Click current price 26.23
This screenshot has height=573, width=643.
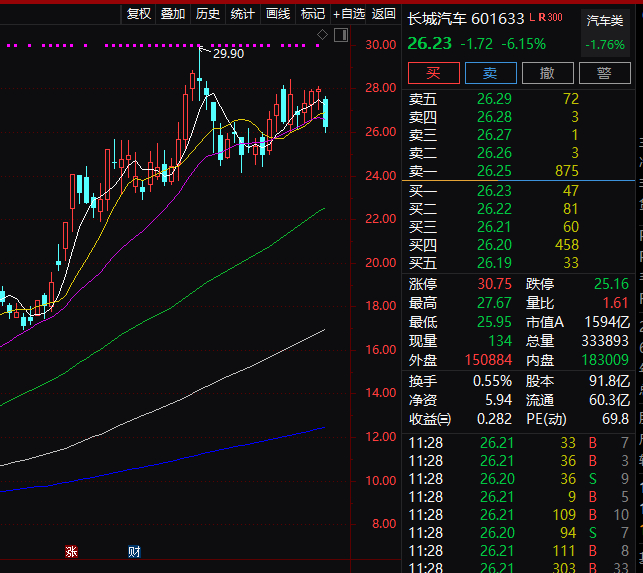pos(429,43)
